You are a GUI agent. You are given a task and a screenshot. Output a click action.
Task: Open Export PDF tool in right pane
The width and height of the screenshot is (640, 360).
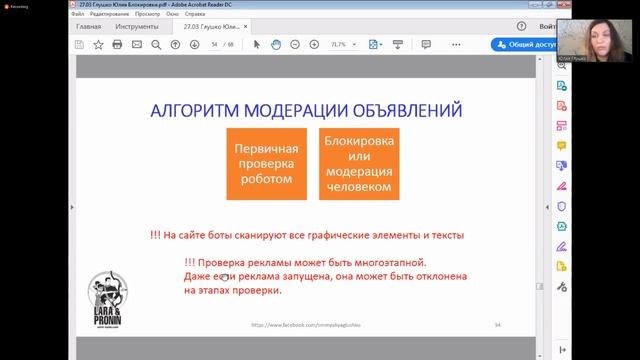click(562, 86)
